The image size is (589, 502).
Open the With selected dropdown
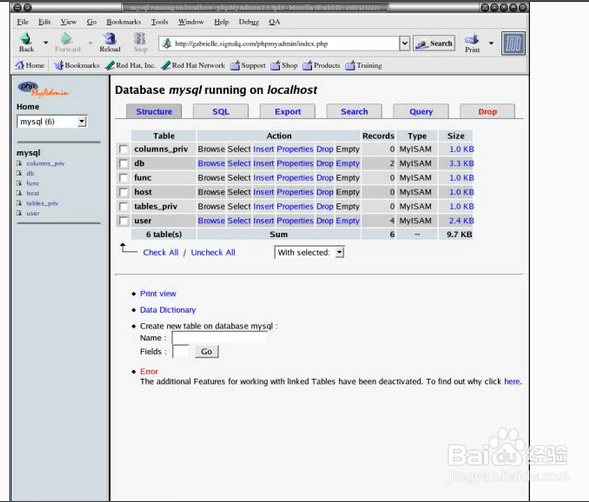click(309, 253)
